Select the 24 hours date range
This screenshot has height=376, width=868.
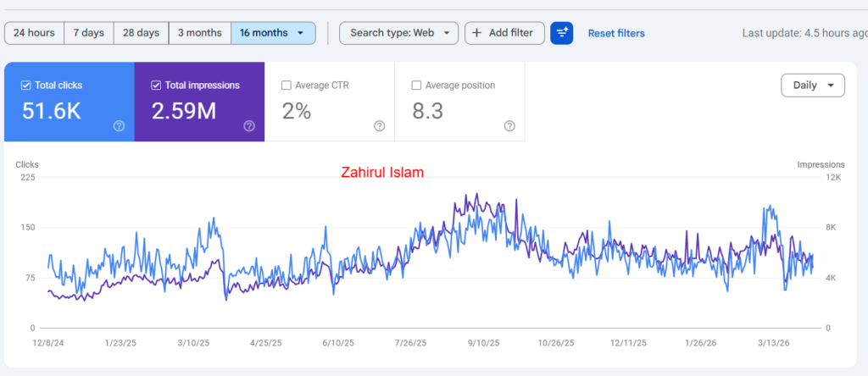click(x=35, y=33)
